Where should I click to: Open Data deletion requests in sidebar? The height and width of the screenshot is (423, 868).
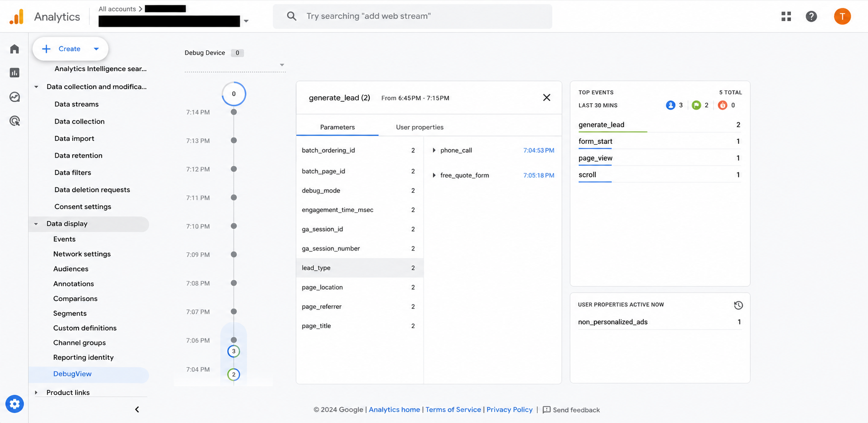[x=92, y=190]
